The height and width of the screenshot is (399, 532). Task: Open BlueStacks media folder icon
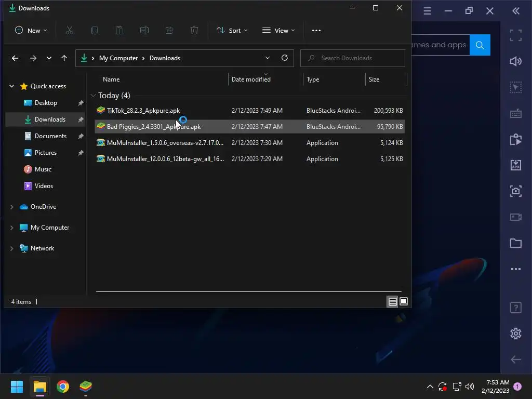(516, 243)
